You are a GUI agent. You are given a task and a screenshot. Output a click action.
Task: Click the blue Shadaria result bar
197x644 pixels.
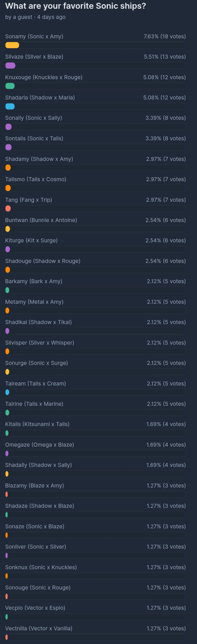[x=10, y=106]
